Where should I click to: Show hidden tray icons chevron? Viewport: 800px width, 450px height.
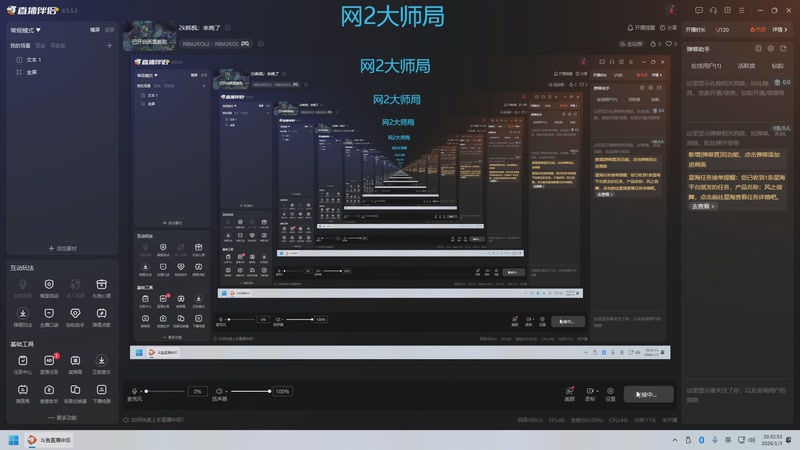[674, 440]
